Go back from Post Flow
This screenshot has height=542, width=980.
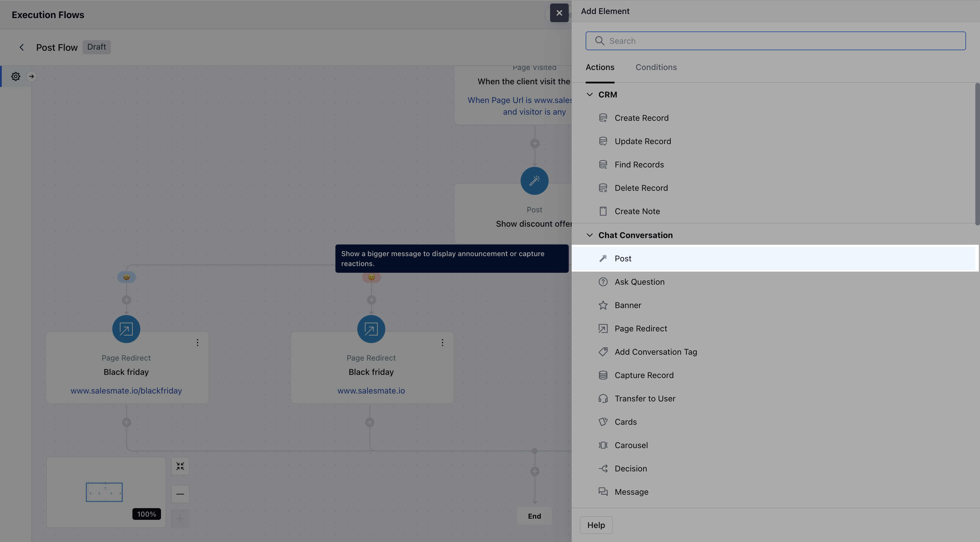[x=22, y=47]
